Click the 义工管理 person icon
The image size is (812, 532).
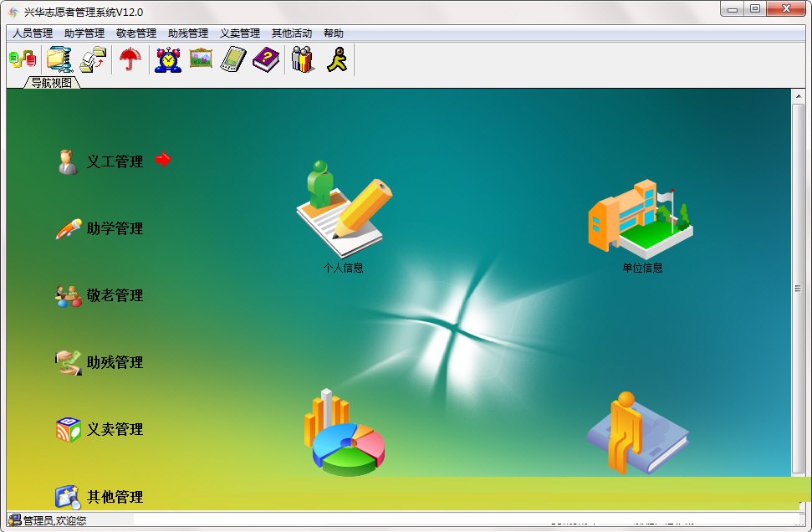click(x=68, y=161)
